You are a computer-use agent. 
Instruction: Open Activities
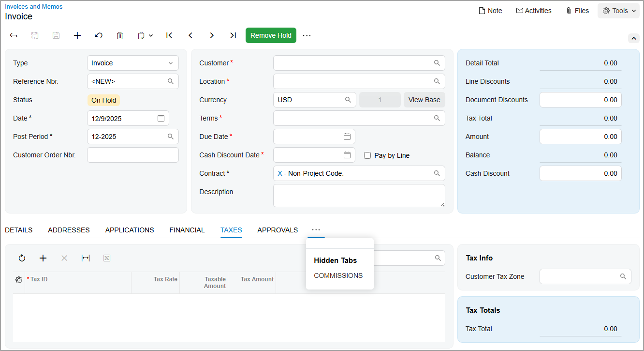point(534,11)
